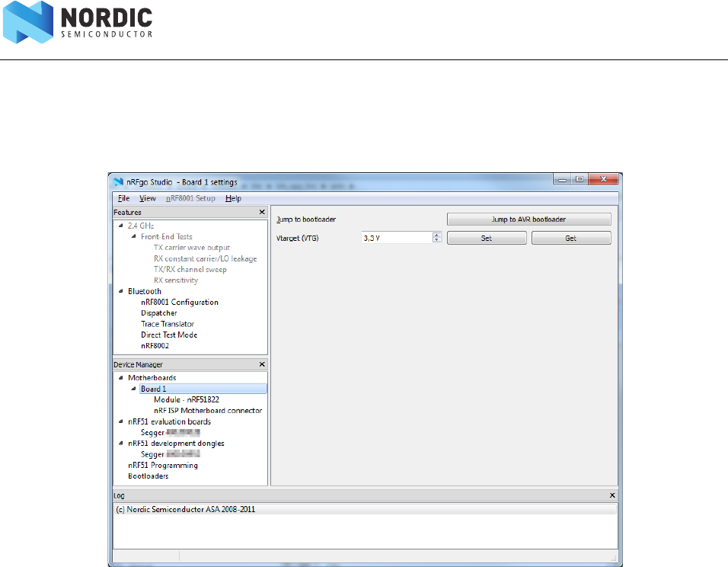Open Bootloaders item
This screenshot has width=728, height=567.
(148, 476)
